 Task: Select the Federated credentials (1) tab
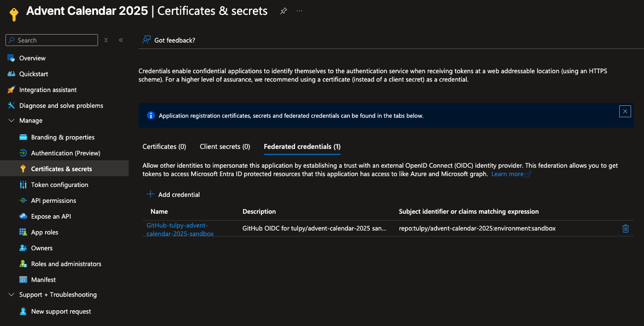click(302, 146)
